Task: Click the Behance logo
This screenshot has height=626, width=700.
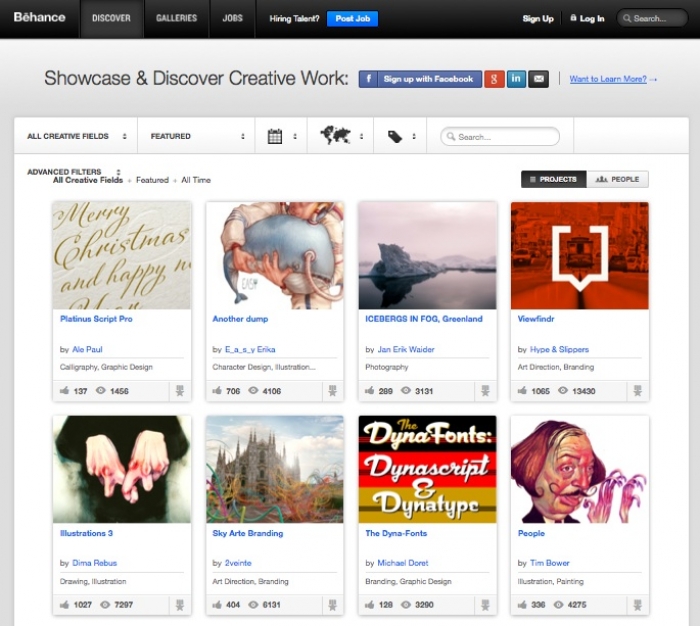Action: [x=39, y=17]
